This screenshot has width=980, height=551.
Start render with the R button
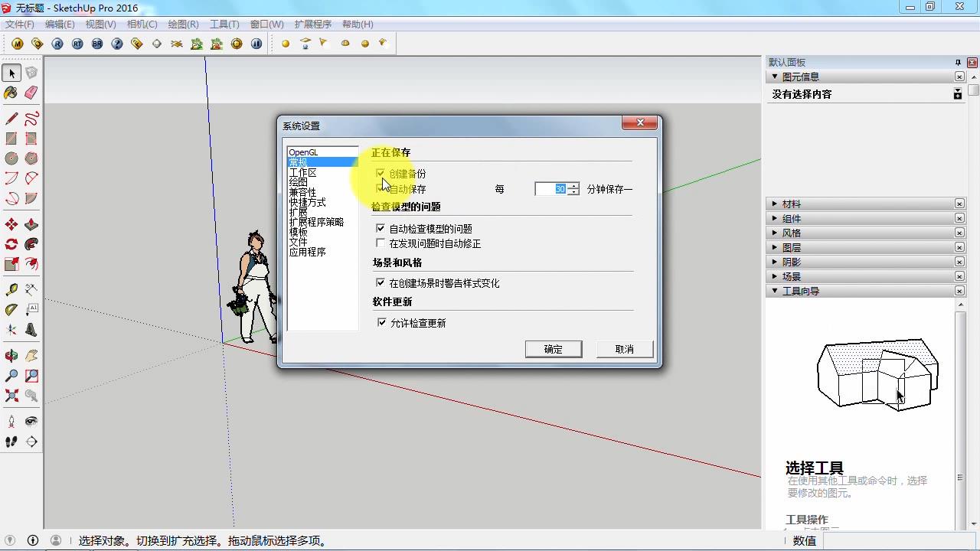point(57,44)
